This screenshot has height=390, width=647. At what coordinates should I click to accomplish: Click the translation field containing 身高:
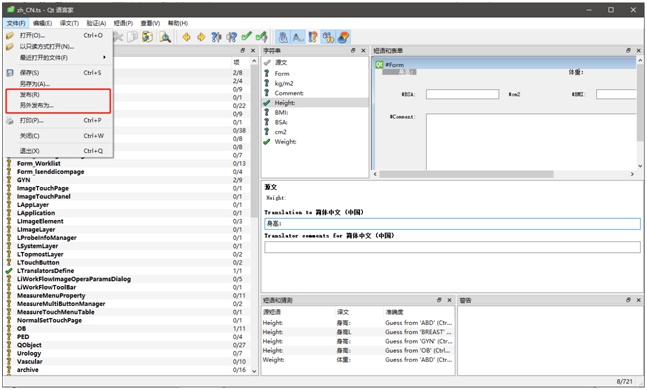tap(452, 224)
